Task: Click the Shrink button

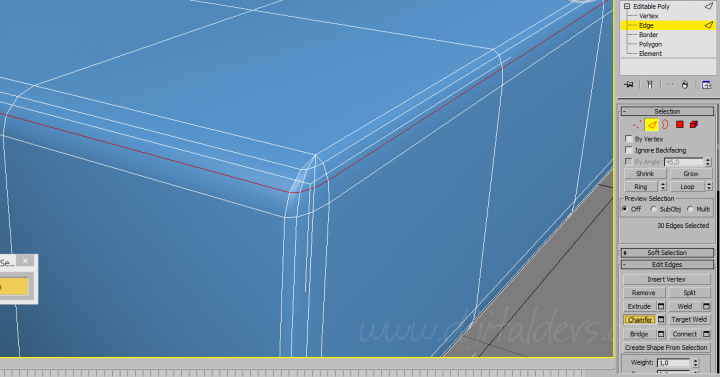Action: point(645,174)
